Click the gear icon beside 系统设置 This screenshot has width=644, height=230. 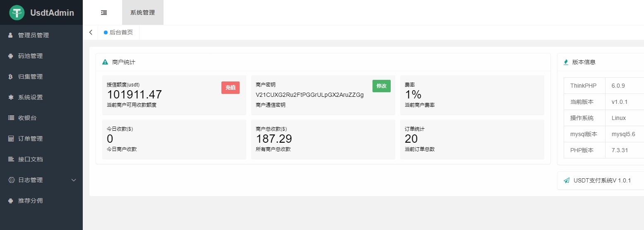(11, 98)
